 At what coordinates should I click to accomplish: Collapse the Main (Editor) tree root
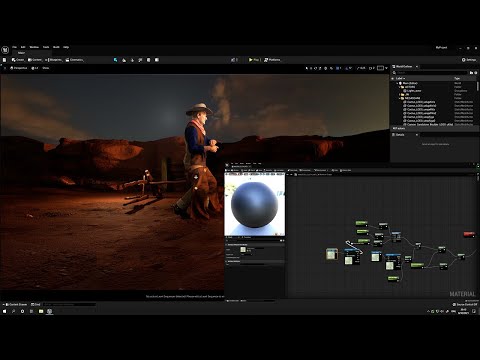398,83
